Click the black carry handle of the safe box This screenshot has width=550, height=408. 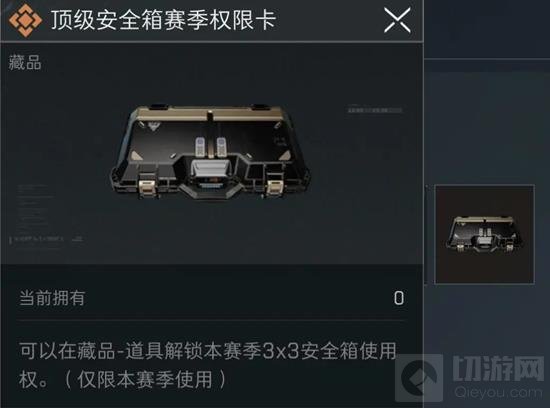tap(210, 193)
